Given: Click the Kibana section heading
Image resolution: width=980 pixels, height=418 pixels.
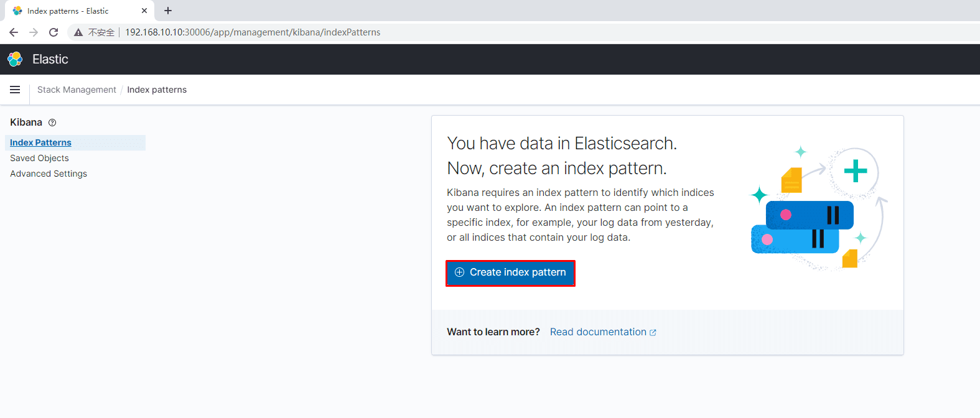Looking at the screenshot, I should pyautogui.click(x=26, y=123).
